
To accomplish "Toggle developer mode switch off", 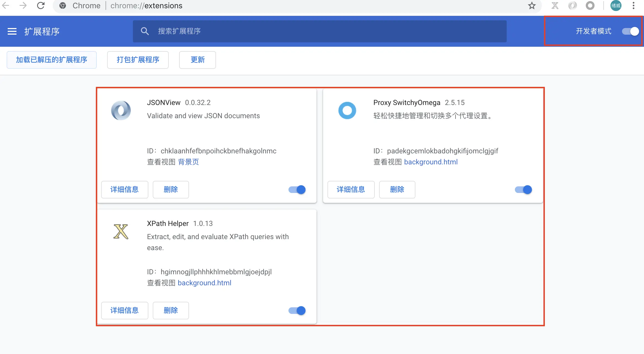I will click(x=630, y=31).
